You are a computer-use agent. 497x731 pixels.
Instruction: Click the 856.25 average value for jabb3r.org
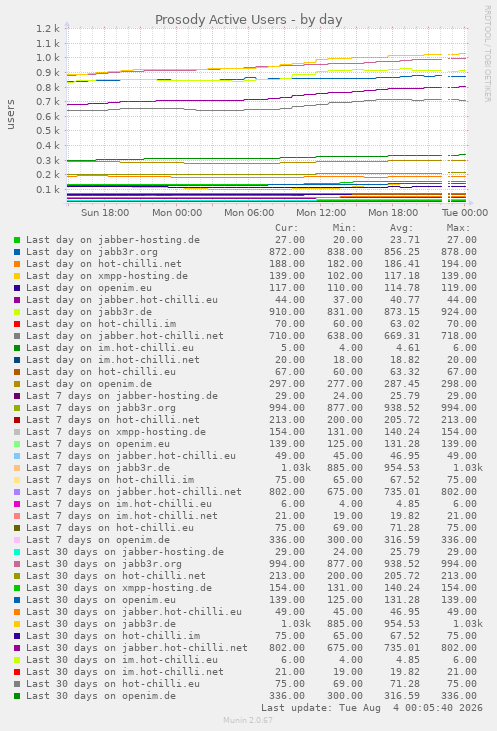[x=402, y=252]
